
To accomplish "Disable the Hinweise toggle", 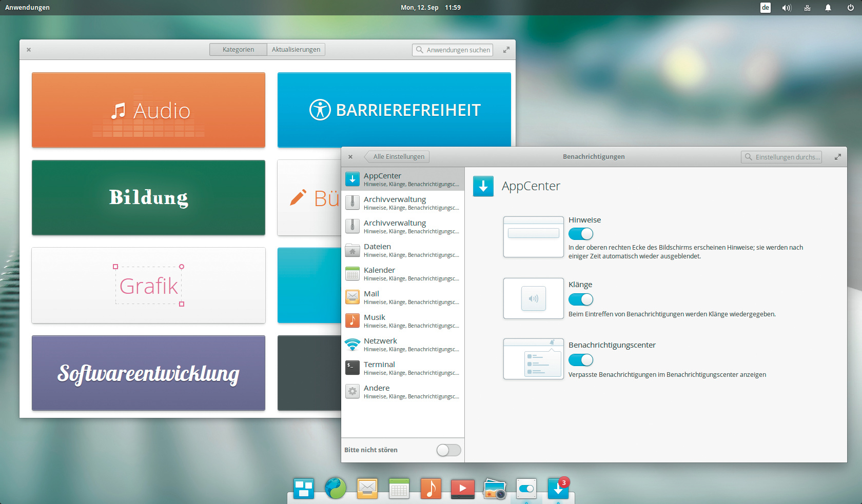I will click(581, 234).
